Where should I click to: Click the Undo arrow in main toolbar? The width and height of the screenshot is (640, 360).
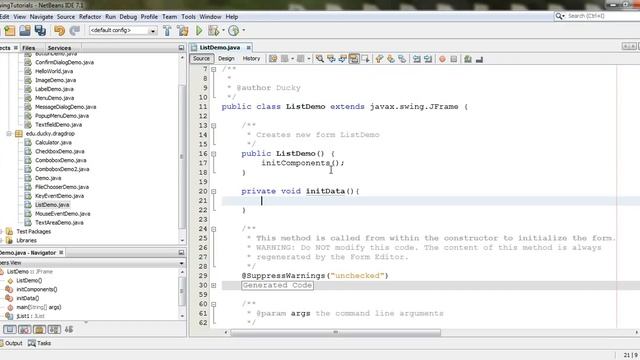click(x=60, y=31)
